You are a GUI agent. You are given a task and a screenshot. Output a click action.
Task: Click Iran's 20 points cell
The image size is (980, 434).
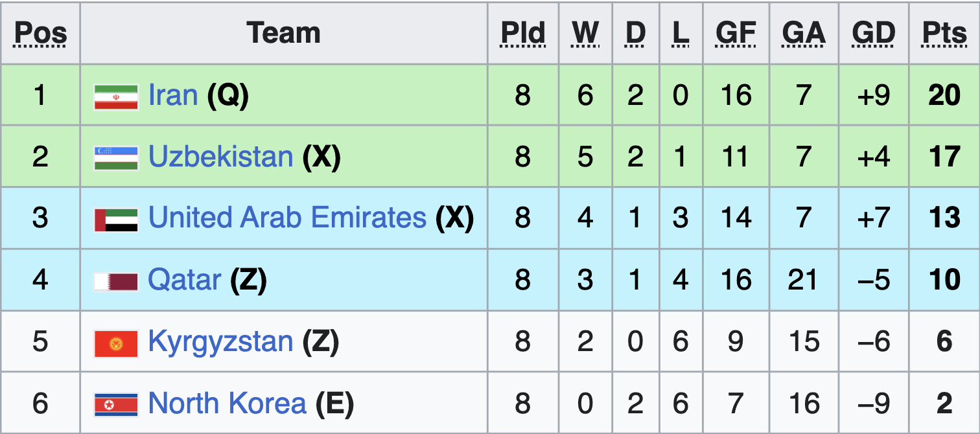tap(944, 96)
